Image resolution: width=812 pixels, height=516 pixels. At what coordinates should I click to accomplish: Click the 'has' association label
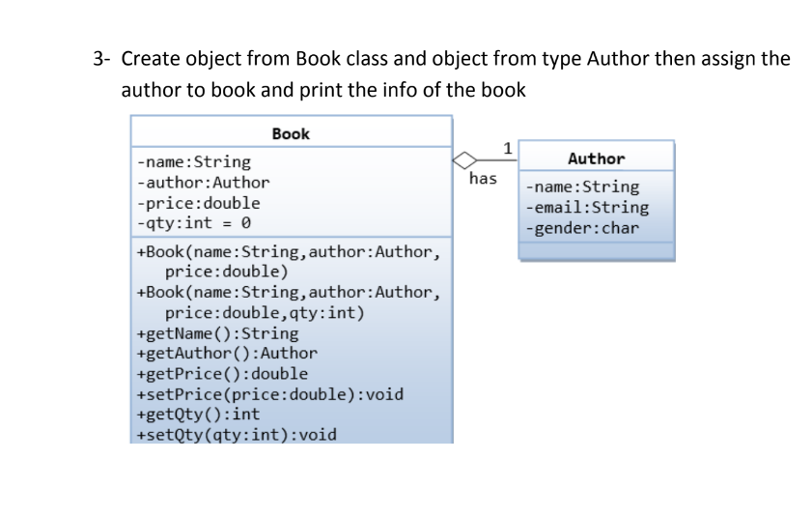tap(483, 178)
